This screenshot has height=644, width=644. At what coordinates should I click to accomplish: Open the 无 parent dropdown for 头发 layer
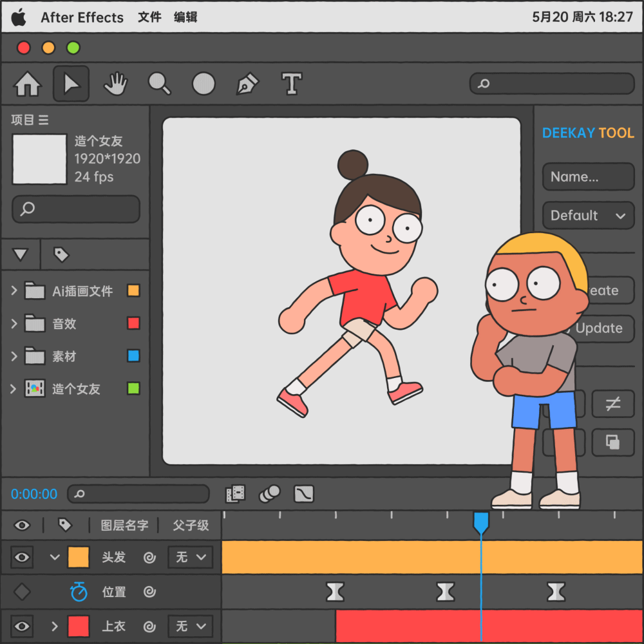point(190,557)
